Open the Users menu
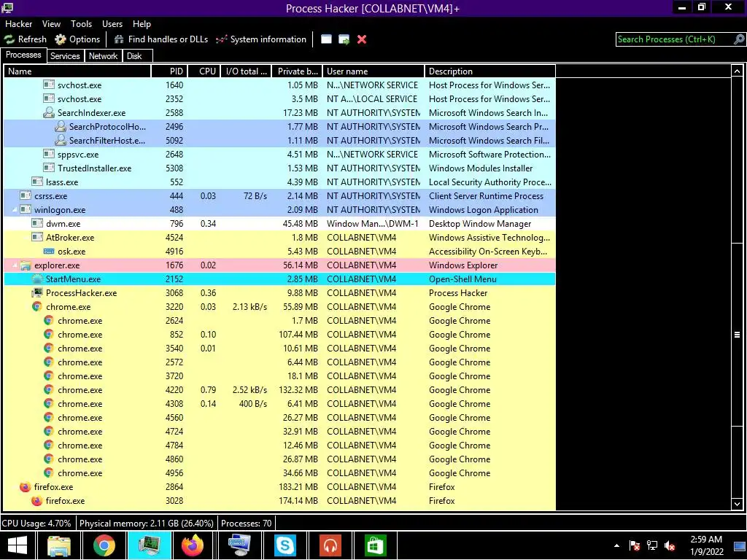Screen dimensions: 747x560 [112, 24]
